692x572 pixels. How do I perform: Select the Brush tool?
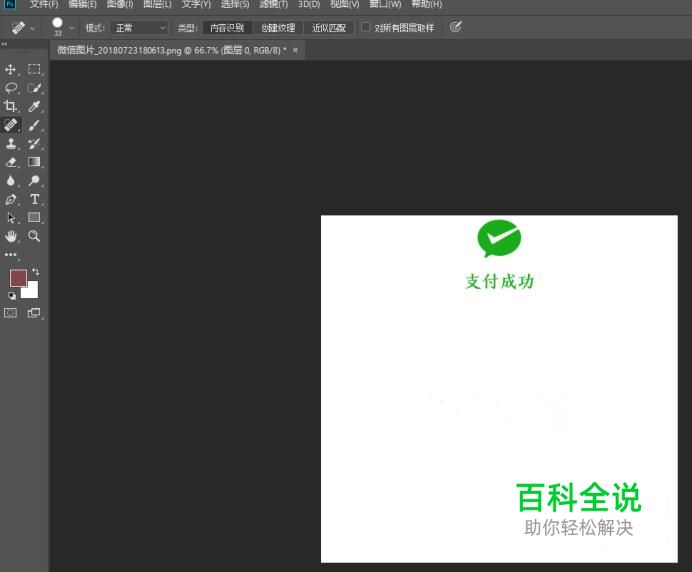(x=34, y=125)
